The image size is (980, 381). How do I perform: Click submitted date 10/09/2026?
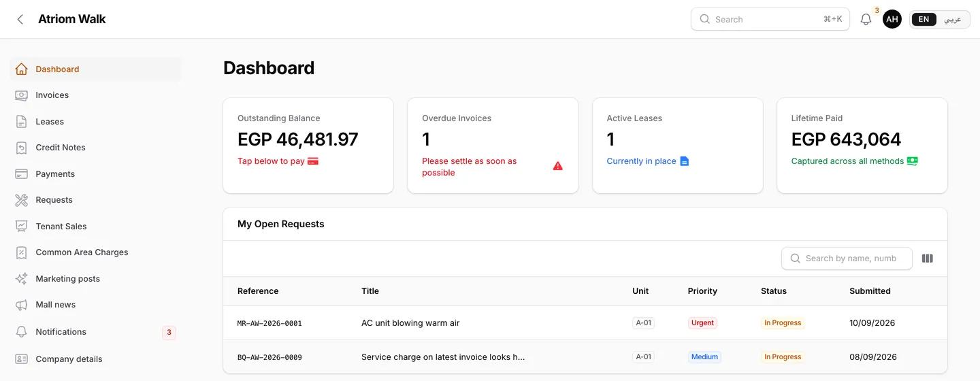[872, 323]
